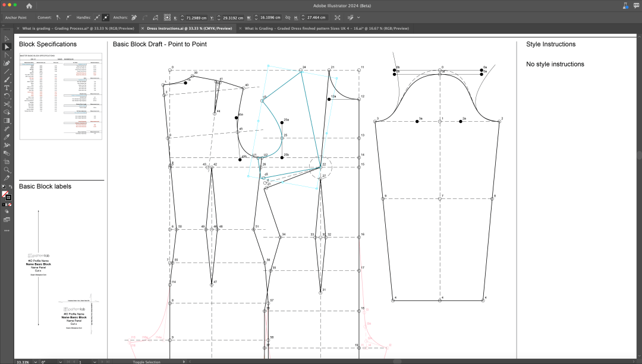Go to the last artboard
642x364 pixels.
(108, 362)
